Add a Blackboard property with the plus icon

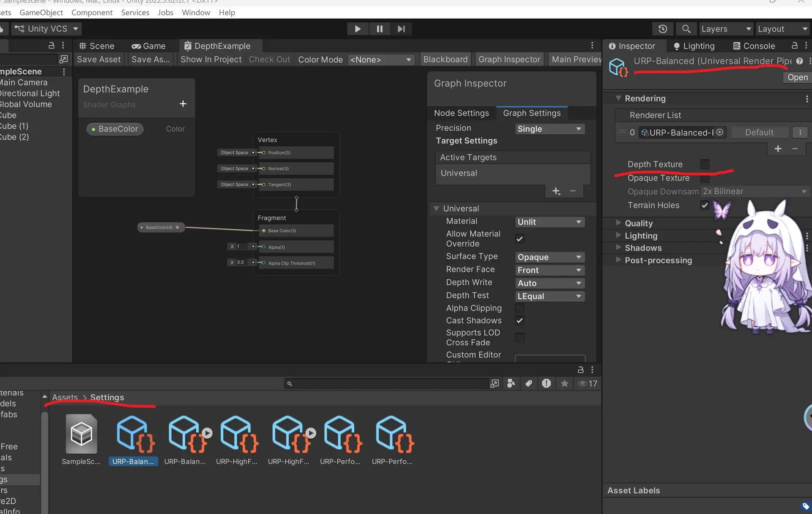tap(183, 104)
